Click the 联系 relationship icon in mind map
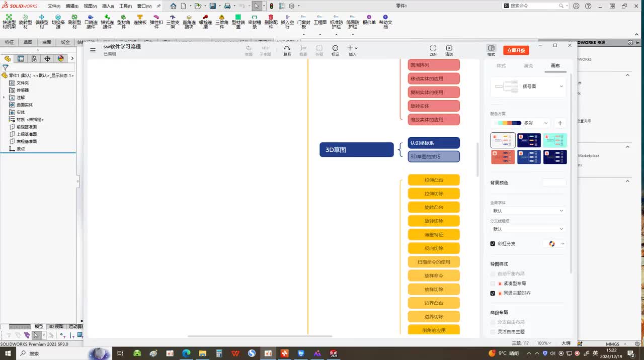Viewport: 644px width, 360px height. pyautogui.click(x=287, y=50)
